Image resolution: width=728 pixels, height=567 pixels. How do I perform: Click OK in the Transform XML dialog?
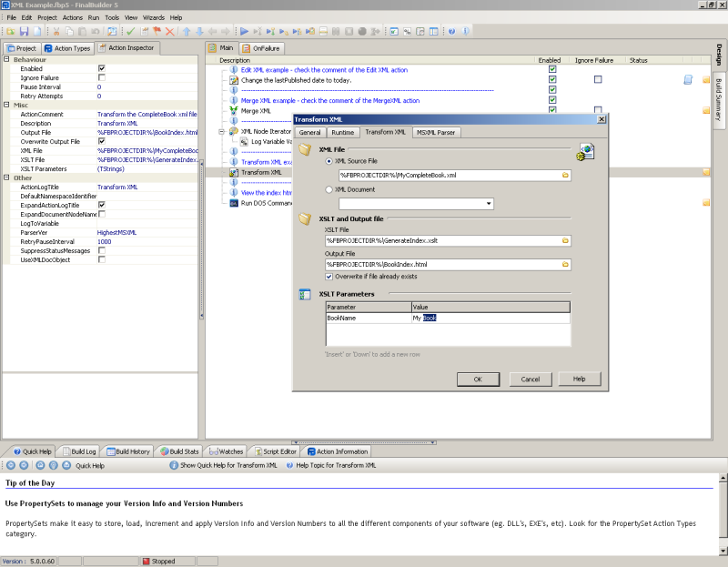(x=478, y=379)
